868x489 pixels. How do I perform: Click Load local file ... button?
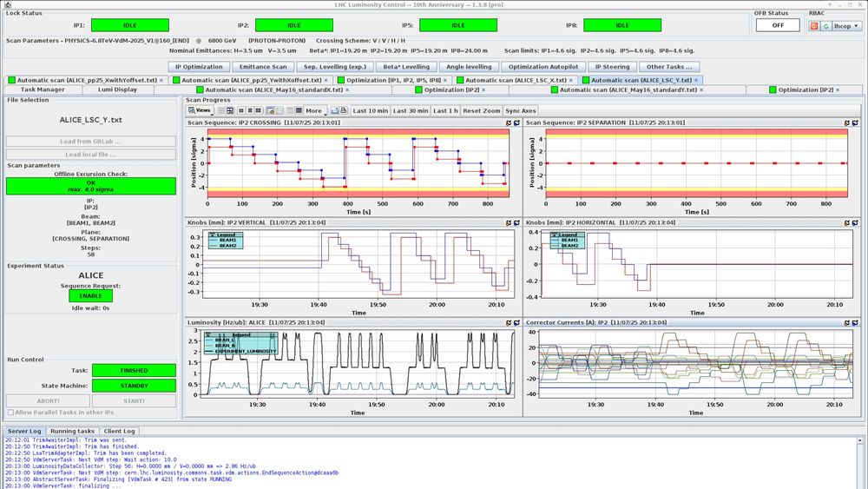pyautogui.click(x=91, y=155)
